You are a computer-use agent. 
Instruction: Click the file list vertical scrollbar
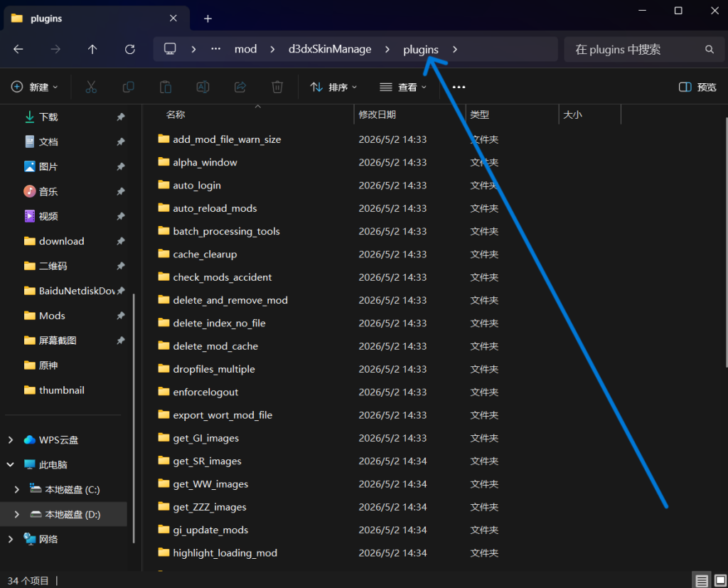726,242
